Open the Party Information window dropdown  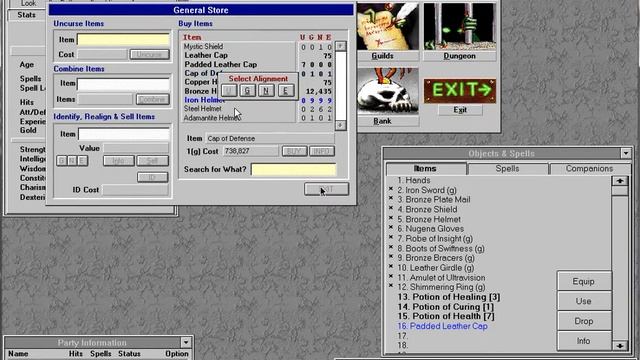(186, 342)
